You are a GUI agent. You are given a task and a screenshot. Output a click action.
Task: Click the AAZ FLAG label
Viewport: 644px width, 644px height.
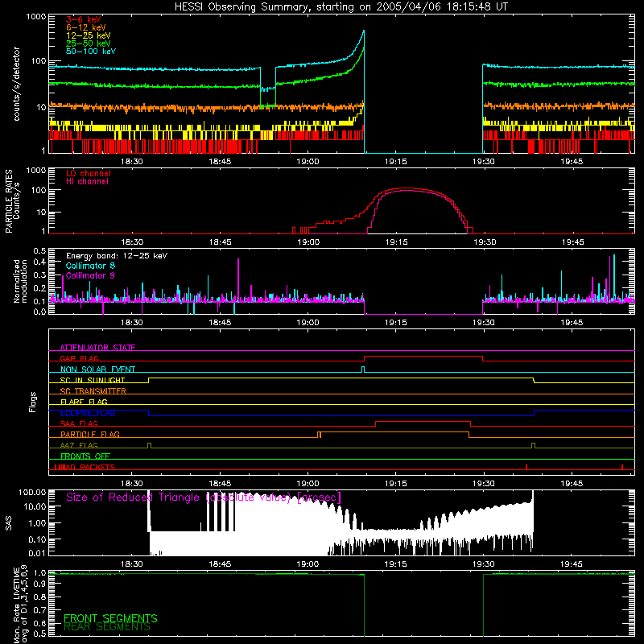[79, 445]
